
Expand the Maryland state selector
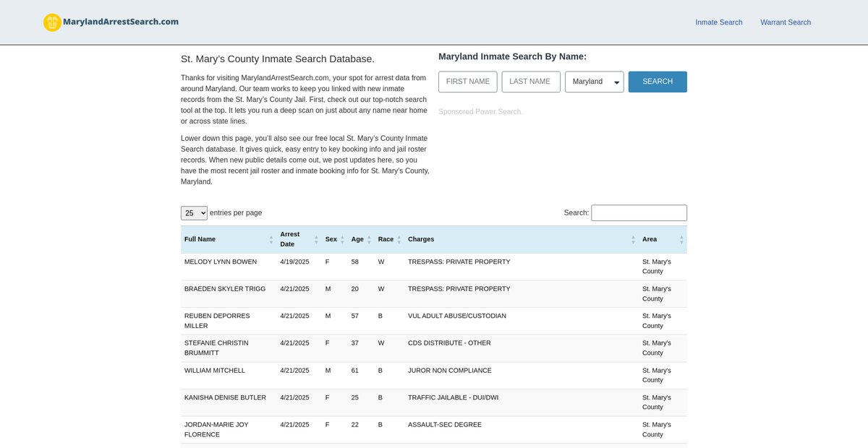(x=594, y=82)
